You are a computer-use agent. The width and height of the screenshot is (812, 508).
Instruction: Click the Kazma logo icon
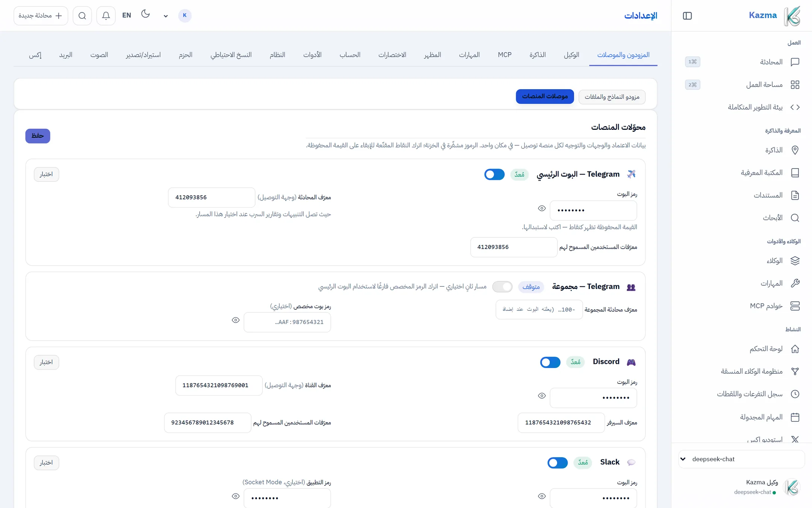coord(792,16)
